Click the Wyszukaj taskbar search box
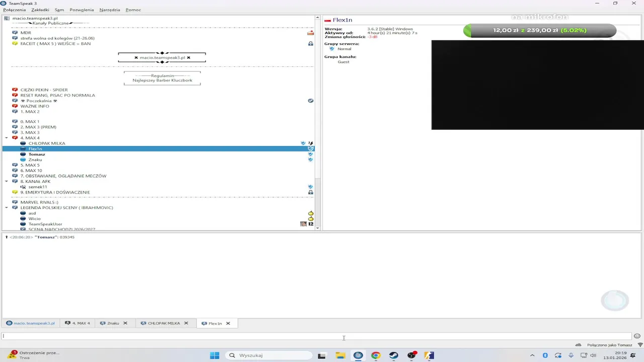This screenshot has width=644, height=362. [269, 355]
